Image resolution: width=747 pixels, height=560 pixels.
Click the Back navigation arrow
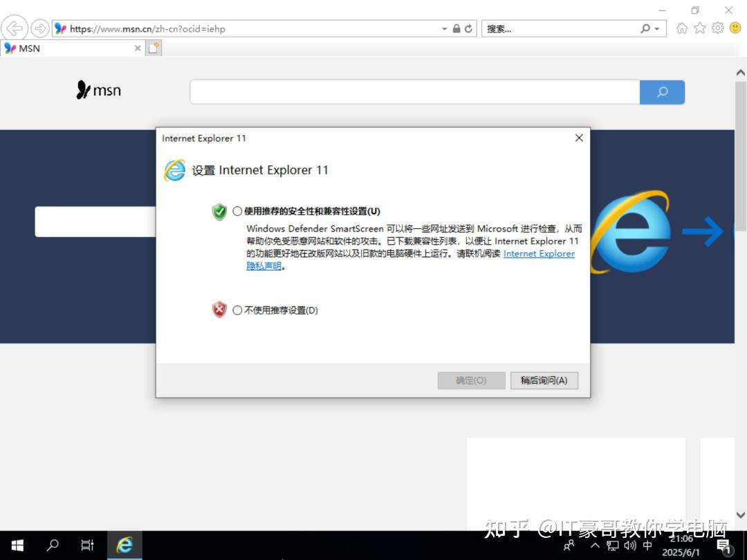14,28
